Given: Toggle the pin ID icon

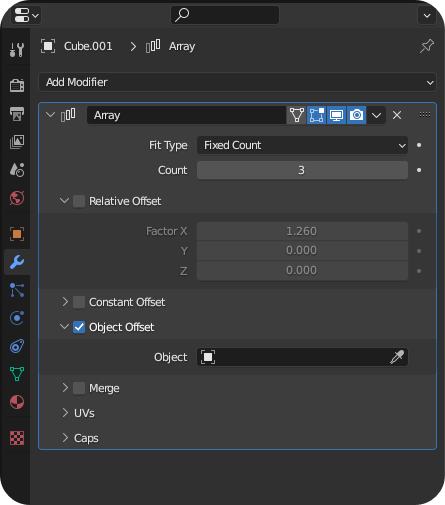Looking at the screenshot, I should point(427,46).
